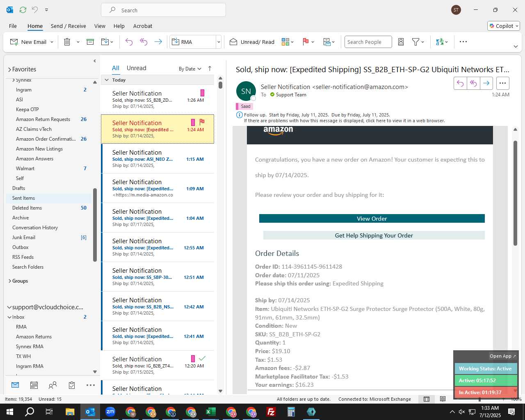Click Get Help Shipping Your Order
This screenshot has width=525, height=420.
tap(374, 235)
